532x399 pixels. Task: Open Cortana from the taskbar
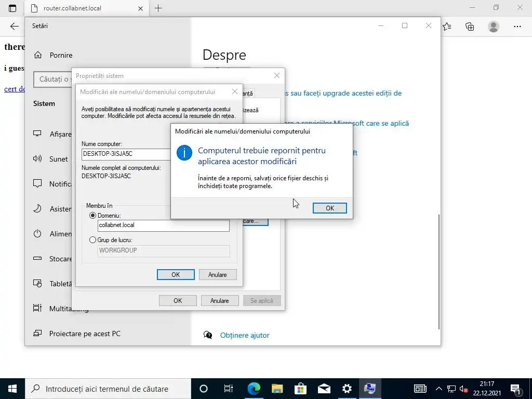[x=203, y=389]
